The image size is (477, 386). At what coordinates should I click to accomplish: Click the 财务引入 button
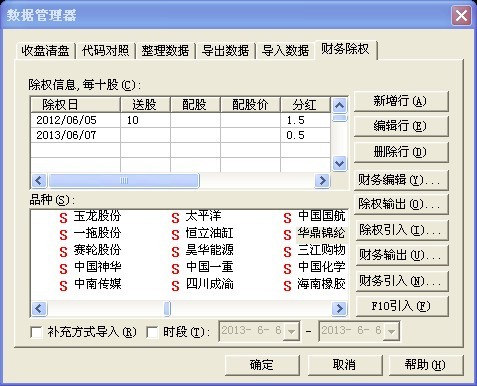401,281
